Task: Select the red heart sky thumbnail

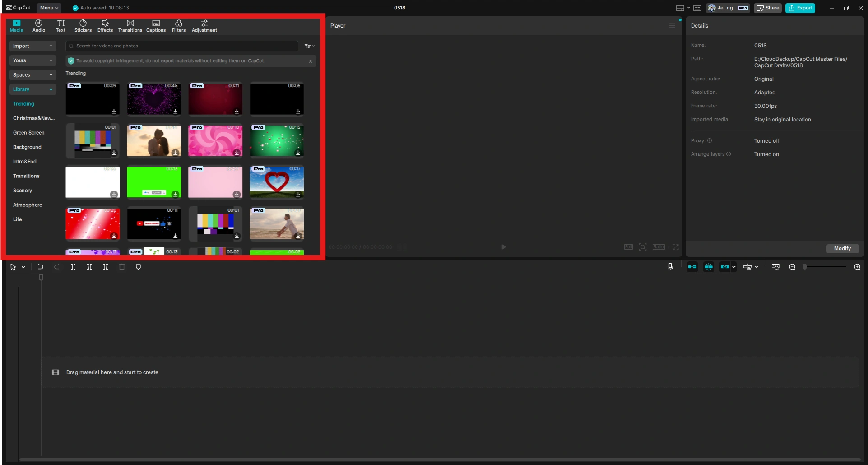Action: pos(277,182)
